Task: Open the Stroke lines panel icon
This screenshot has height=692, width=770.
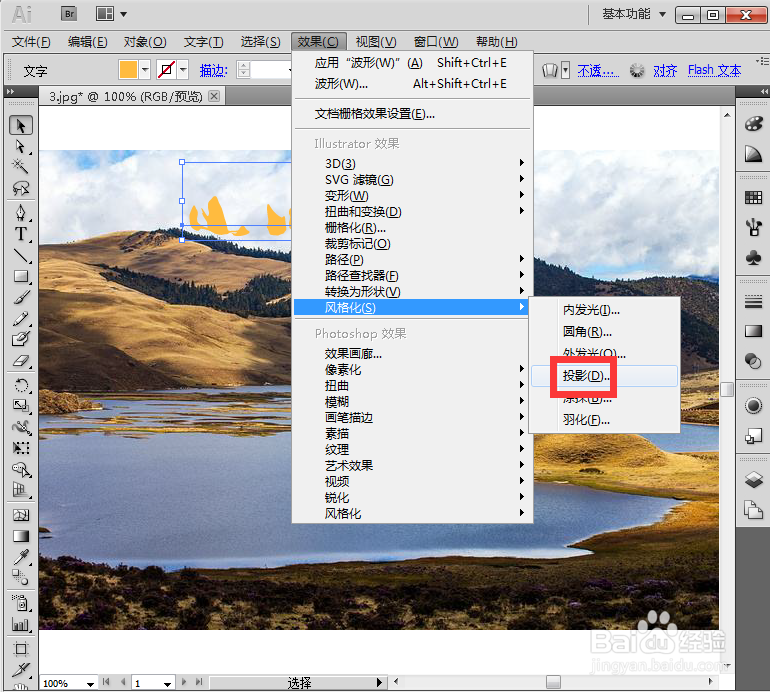Action: click(x=753, y=301)
